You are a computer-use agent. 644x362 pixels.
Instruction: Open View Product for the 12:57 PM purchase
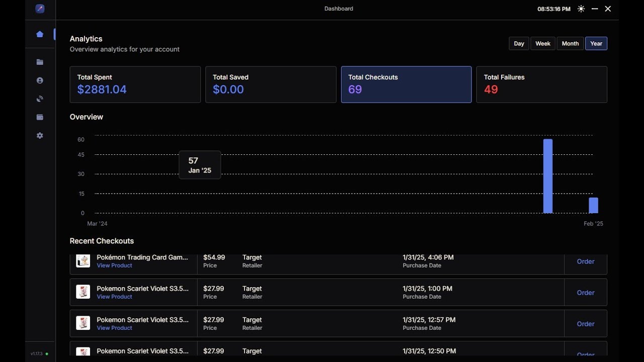115,328
